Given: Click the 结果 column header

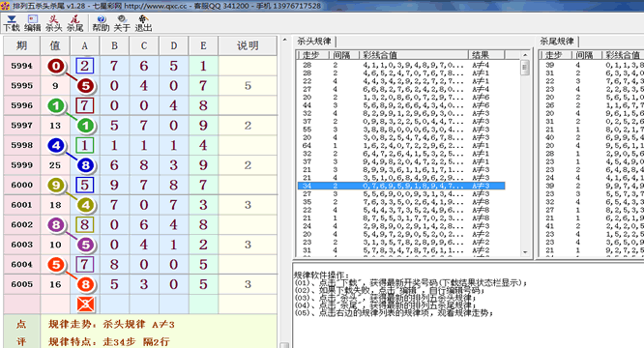Looking at the screenshot, I should (x=485, y=55).
